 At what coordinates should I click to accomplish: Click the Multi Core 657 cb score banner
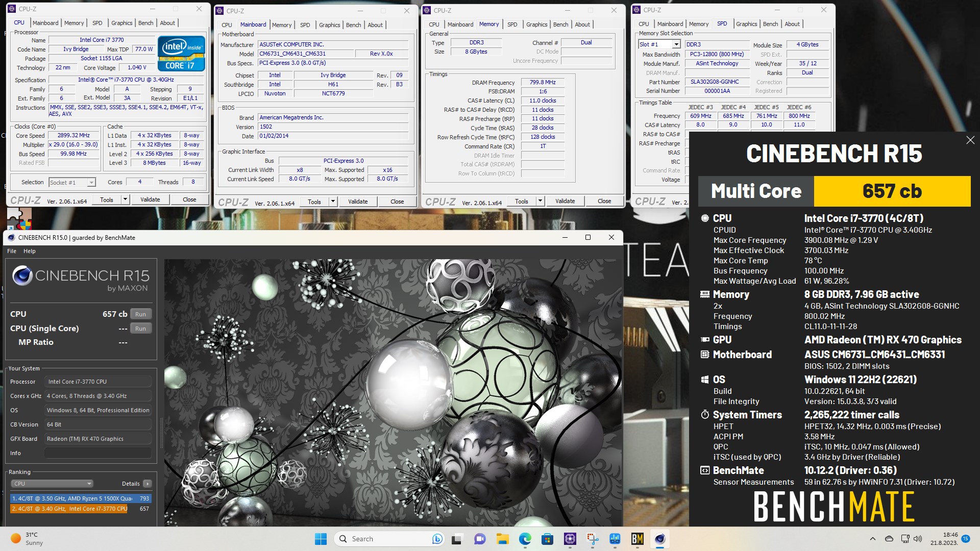pos(834,191)
